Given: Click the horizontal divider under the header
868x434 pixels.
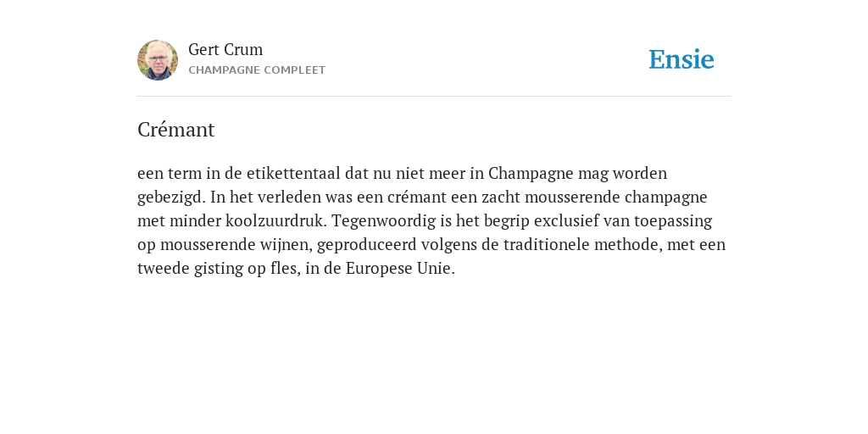Looking at the screenshot, I should pyautogui.click(x=434, y=97).
